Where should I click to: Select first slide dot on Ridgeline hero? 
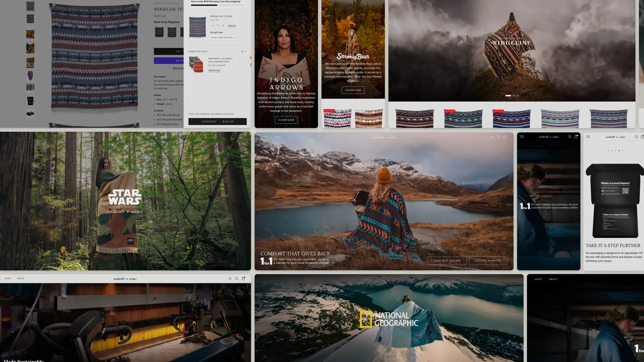[x=508, y=96]
